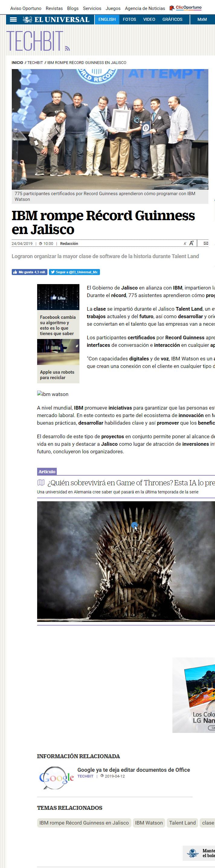215x868 pixels.
Task: Open the MxM section
Action: tap(202, 20)
